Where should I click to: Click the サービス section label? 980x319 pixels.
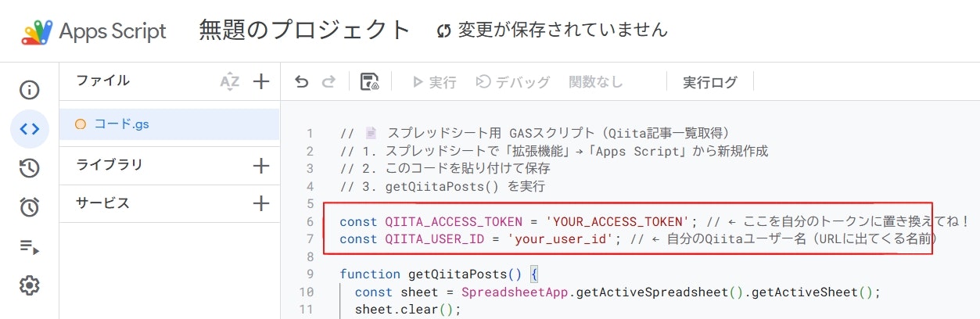[102, 203]
